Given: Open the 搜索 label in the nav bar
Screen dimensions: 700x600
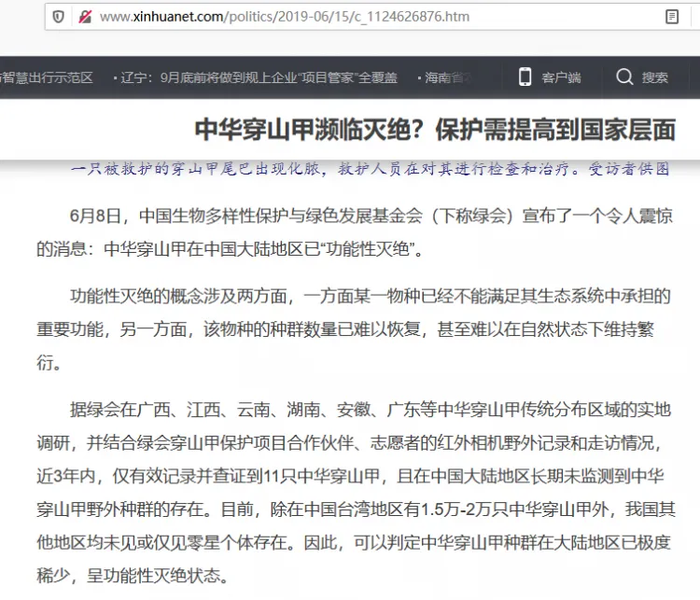Looking at the screenshot, I should (x=654, y=77).
